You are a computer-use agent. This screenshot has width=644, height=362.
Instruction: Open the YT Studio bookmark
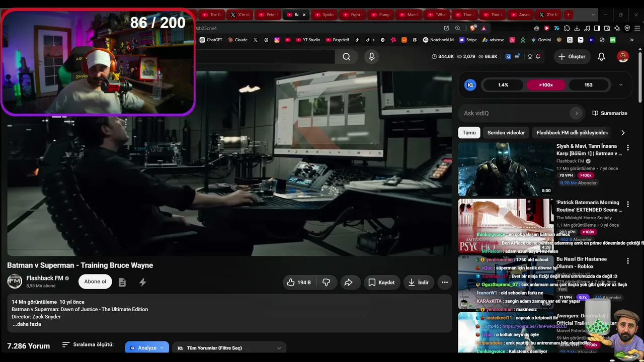pyautogui.click(x=308, y=40)
